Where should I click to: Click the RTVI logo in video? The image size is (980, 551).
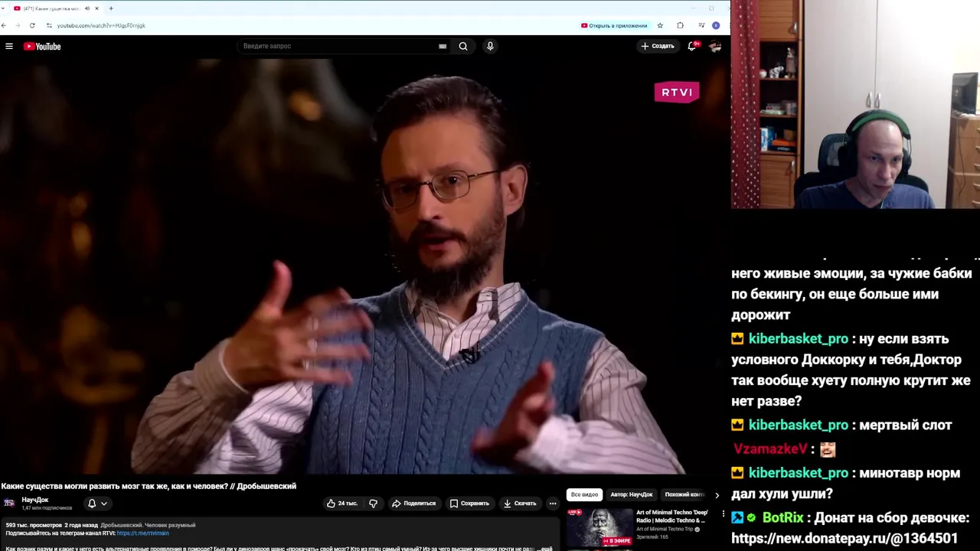[x=677, y=93]
